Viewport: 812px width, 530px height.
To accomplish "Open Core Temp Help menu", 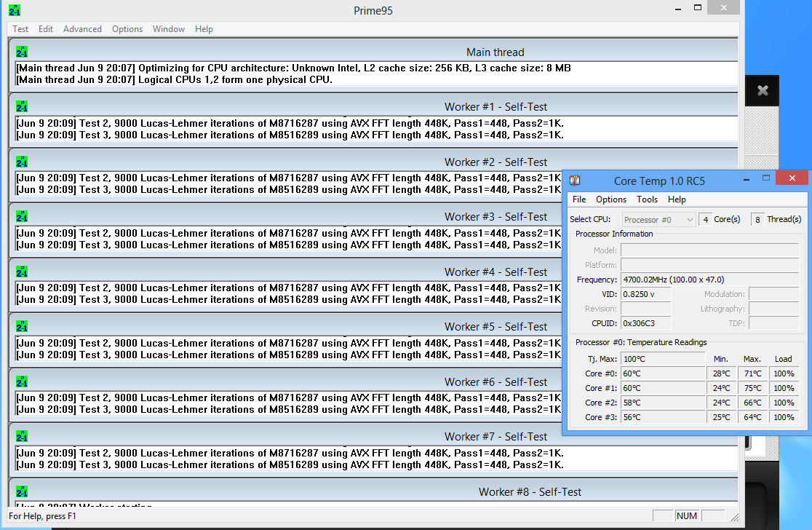I will pyautogui.click(x=677, y=199).
